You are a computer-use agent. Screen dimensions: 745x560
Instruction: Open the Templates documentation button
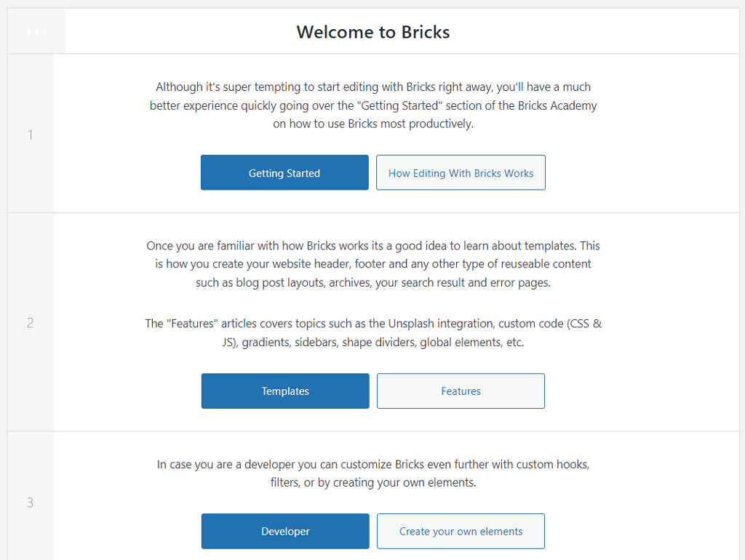click(x=285, y=391)
